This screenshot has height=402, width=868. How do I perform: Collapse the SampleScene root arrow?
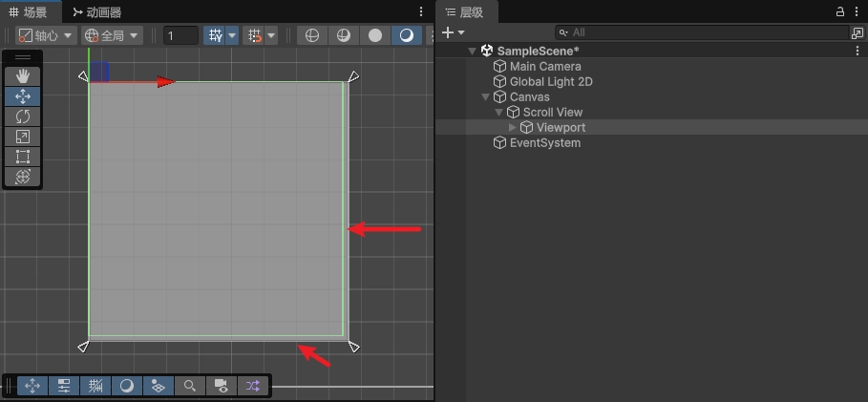coord(473,51)
